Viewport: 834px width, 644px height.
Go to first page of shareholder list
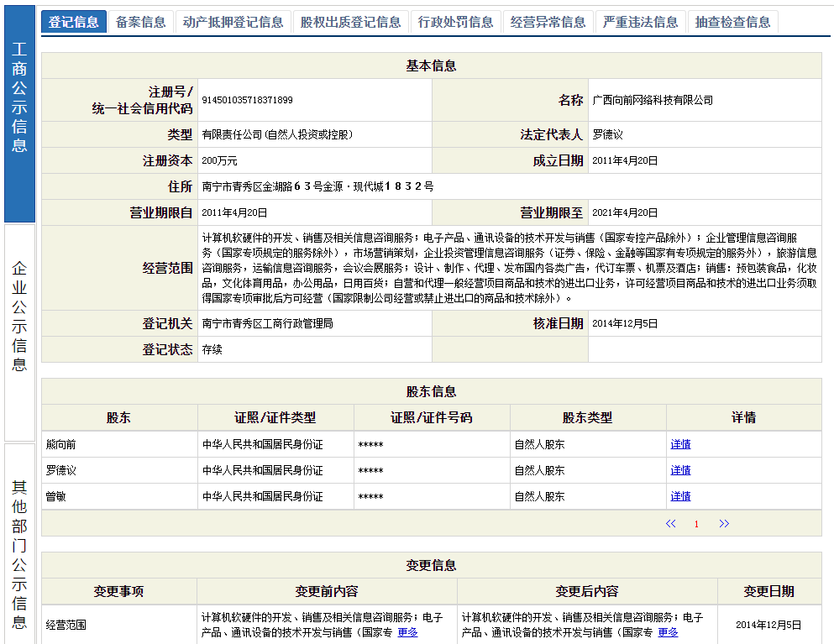coord(669,522)
